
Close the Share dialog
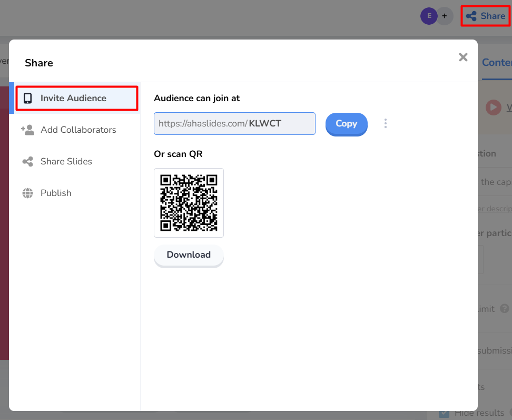coord(463,57)
